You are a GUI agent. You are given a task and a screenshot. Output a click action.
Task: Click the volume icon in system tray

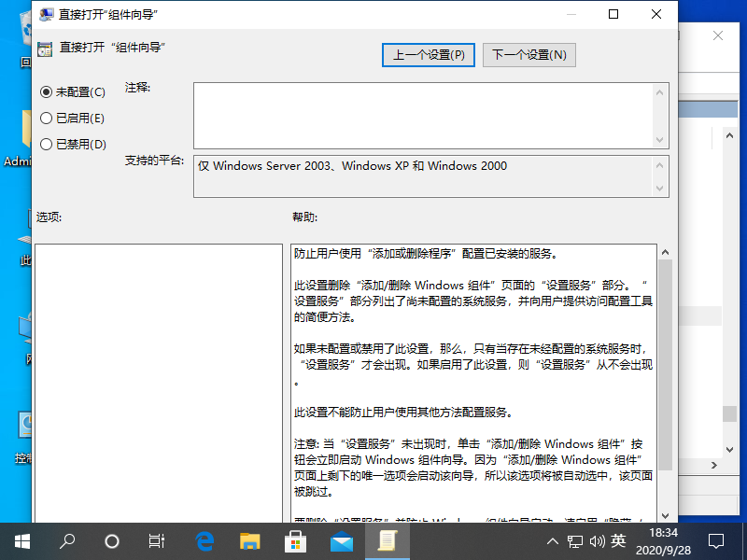coord(598,540)
